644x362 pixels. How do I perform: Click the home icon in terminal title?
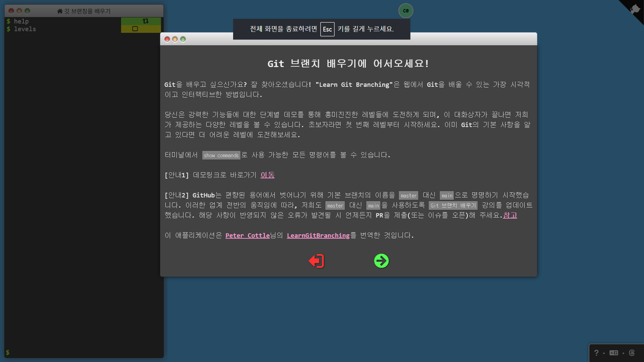tap(60, 11)
